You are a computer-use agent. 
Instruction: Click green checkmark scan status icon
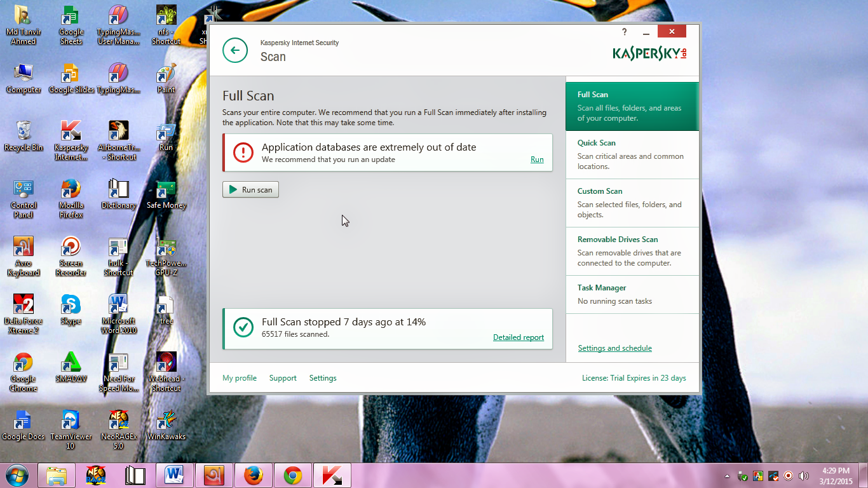pyautogui.click(x=243, y=327)
